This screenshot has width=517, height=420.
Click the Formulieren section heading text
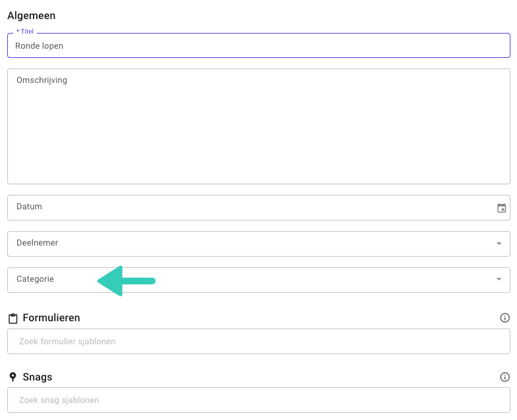point(51,318)
